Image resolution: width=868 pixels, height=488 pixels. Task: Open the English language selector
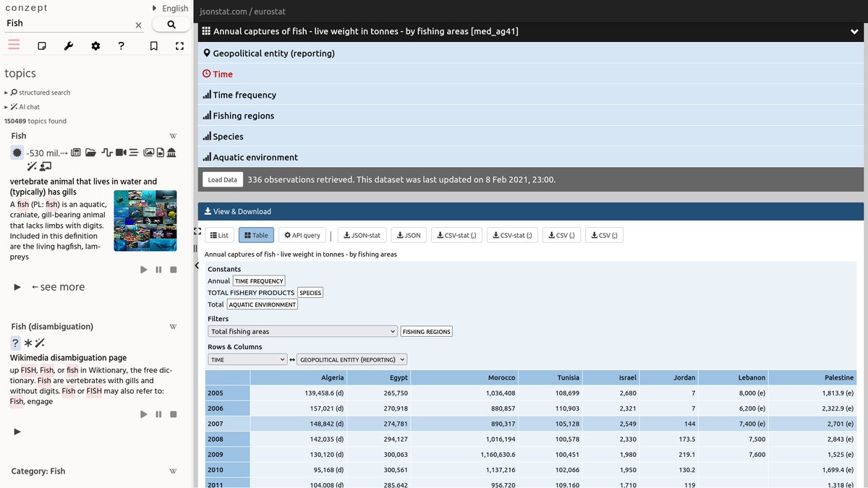tap(171, 8)
